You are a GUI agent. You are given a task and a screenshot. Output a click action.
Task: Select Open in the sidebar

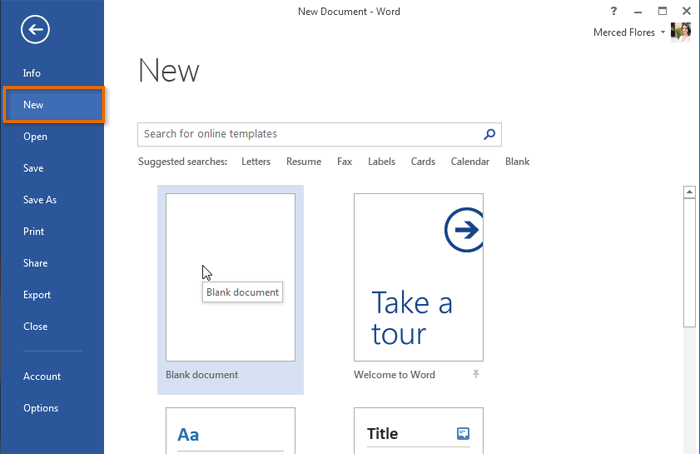(35, 137)
